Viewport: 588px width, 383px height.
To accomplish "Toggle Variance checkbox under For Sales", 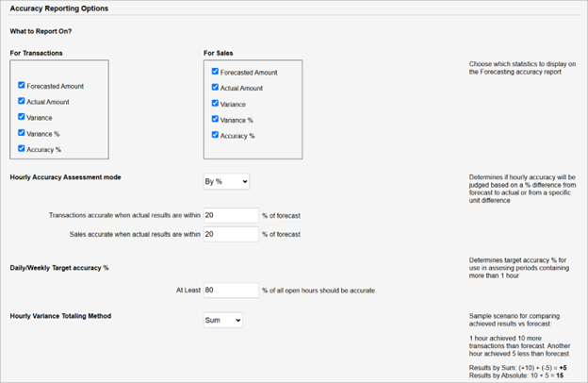I will coord(215,103).
